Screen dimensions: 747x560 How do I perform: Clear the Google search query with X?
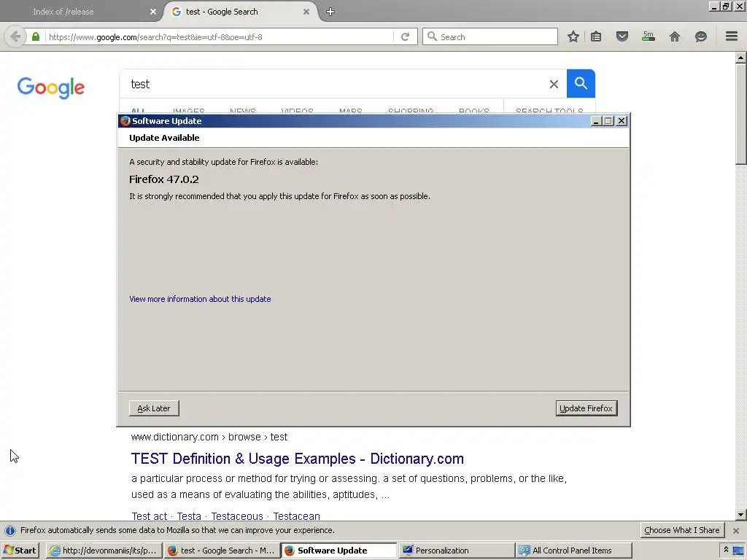click(x=554, y=85)
